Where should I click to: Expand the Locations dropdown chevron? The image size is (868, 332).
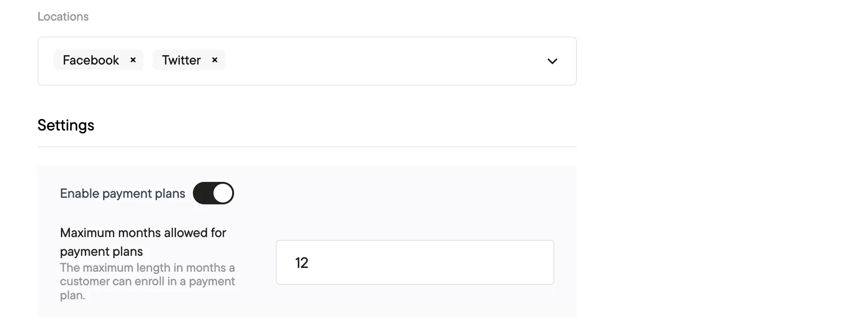552,61
